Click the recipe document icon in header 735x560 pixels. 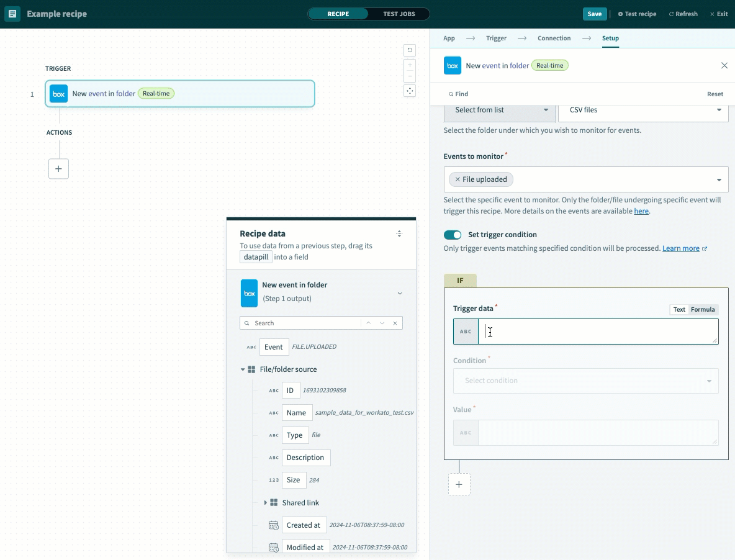(x=12, y=14)
